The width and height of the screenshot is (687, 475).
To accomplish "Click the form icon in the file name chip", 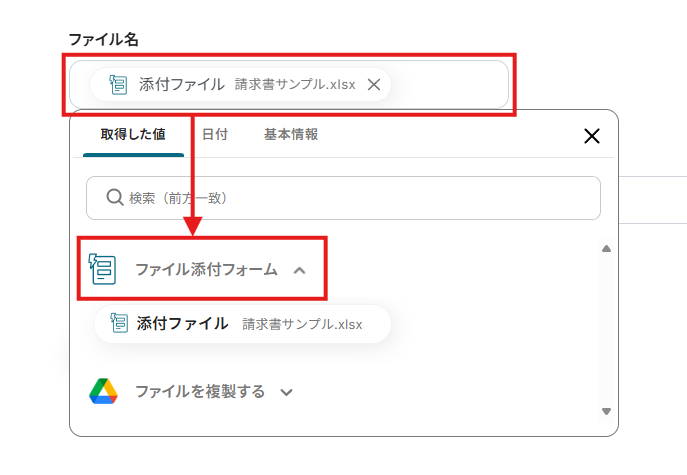I will (x=118, y=85).
